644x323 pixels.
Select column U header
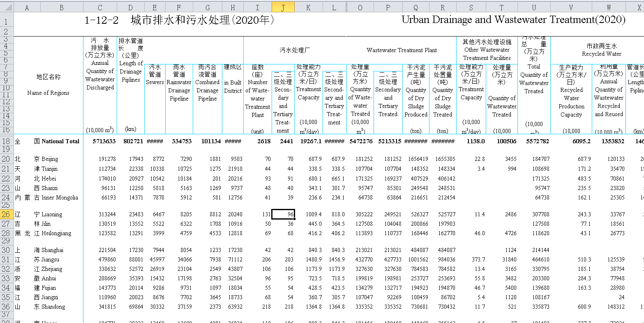tap(533, 7)
